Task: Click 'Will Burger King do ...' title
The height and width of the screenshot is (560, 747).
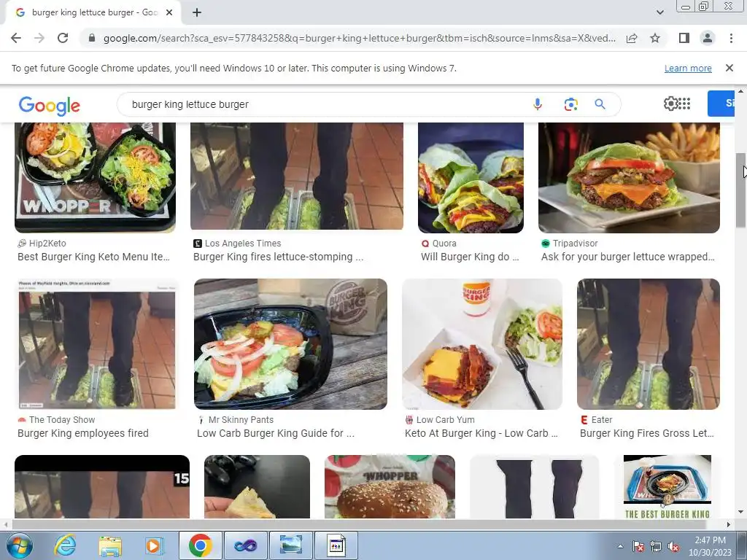Action: point(470,257)
